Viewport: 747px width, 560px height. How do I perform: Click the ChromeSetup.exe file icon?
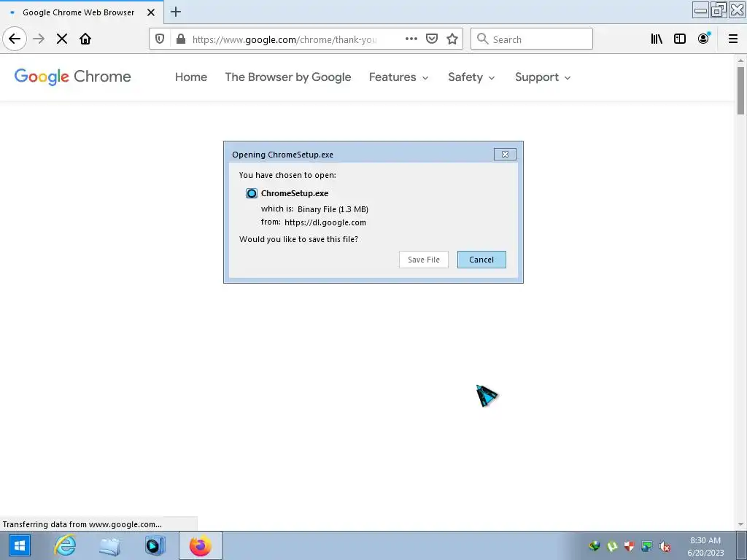click(252, 193)
